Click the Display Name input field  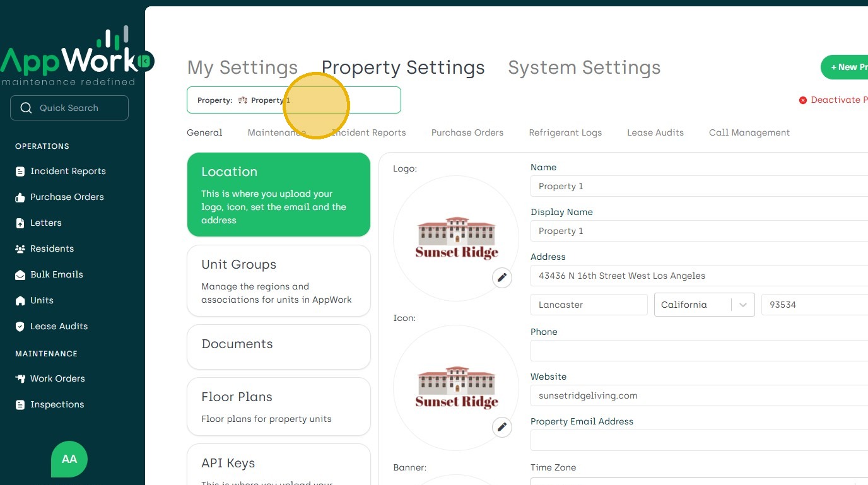tap(699, 231)
